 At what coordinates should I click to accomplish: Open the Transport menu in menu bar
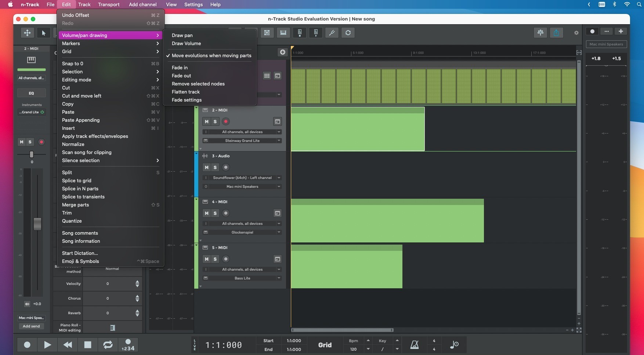pos(109,4)
